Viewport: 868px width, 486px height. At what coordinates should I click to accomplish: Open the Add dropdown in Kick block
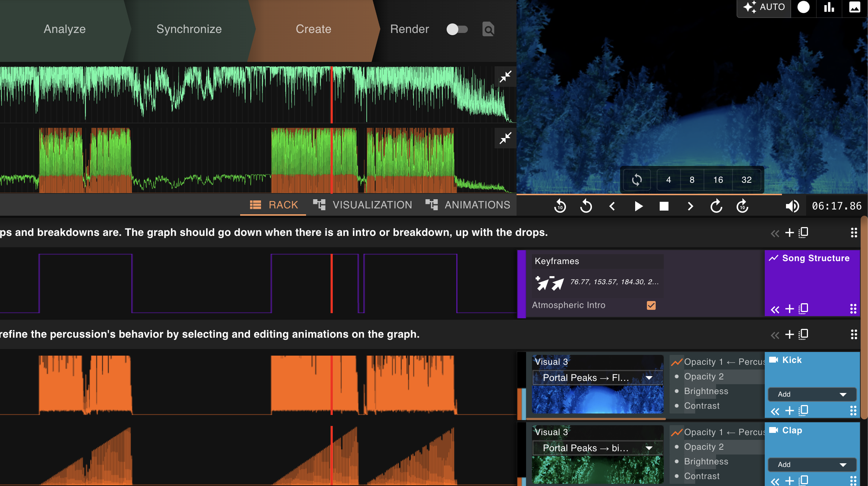click(x=812, y=394)
